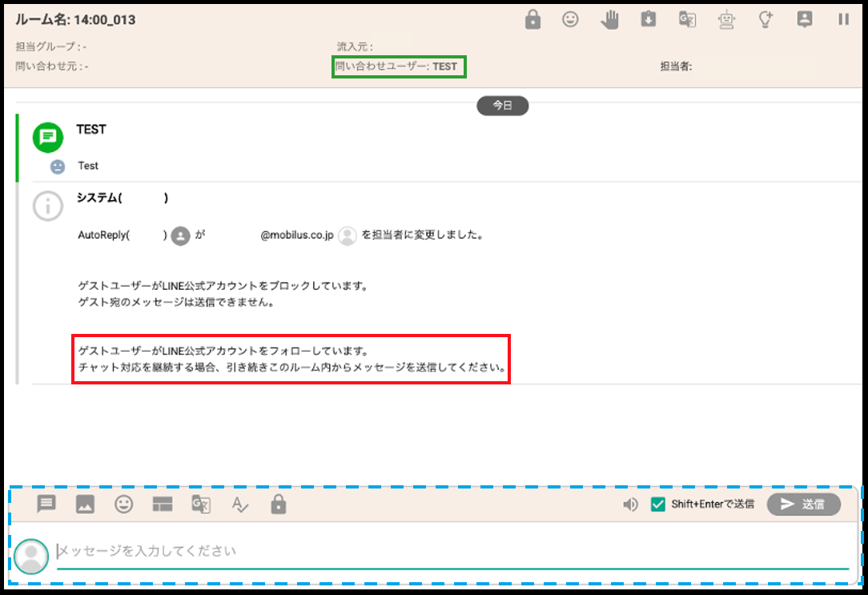
Task: Click the spell check icon
Action: (x=240, y=504)
